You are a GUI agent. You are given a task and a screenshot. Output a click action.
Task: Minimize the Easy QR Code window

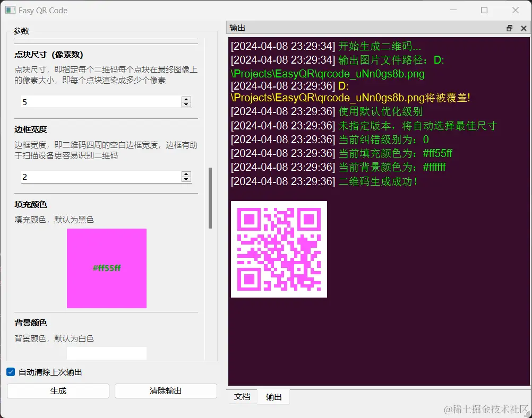[453, 10]
